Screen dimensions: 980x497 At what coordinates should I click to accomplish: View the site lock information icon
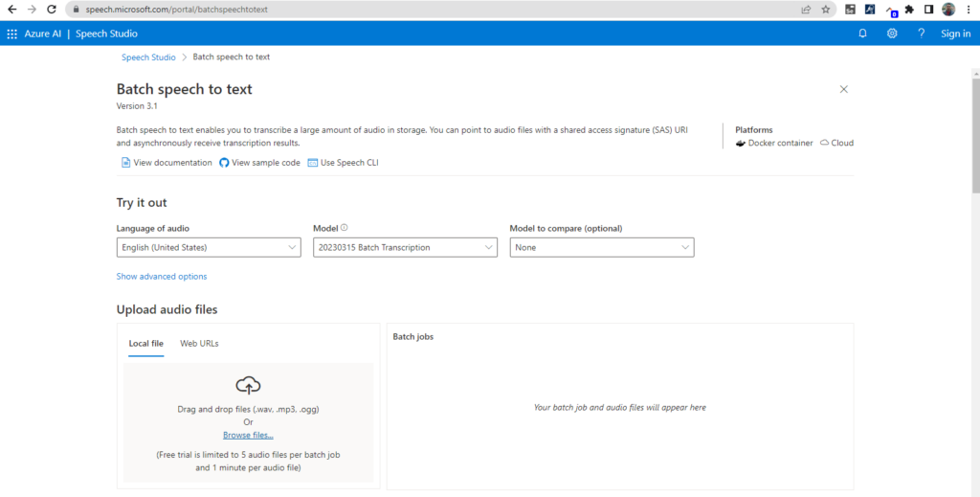point(77,10)
